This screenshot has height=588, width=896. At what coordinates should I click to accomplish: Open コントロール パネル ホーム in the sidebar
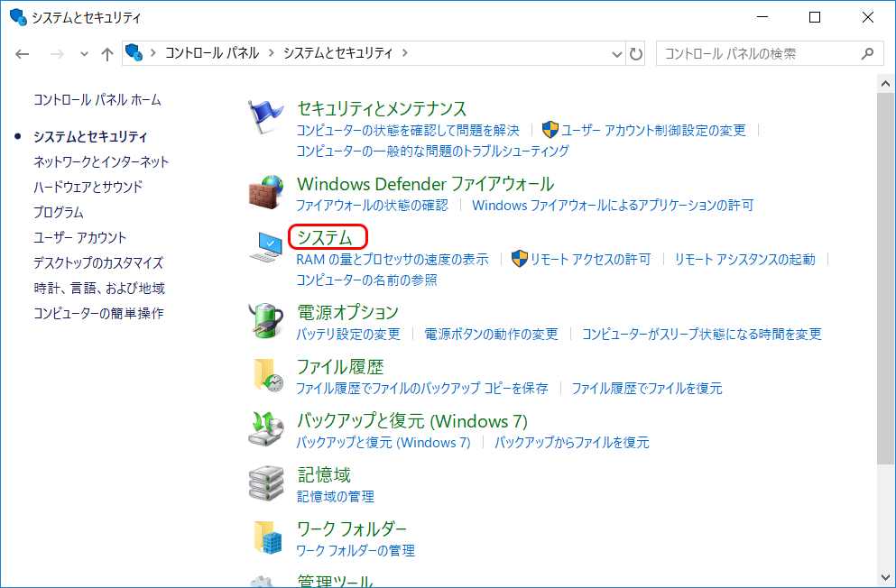point(97,100)
